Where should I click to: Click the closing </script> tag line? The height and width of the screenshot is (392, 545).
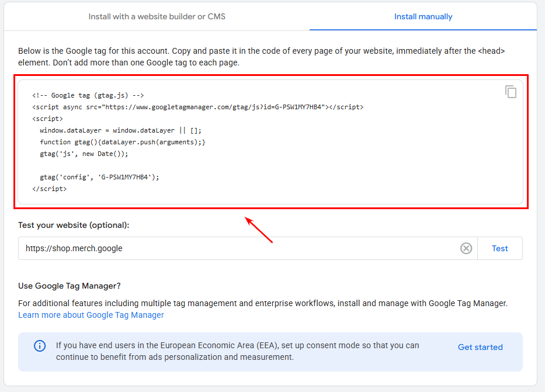(49, 189)
